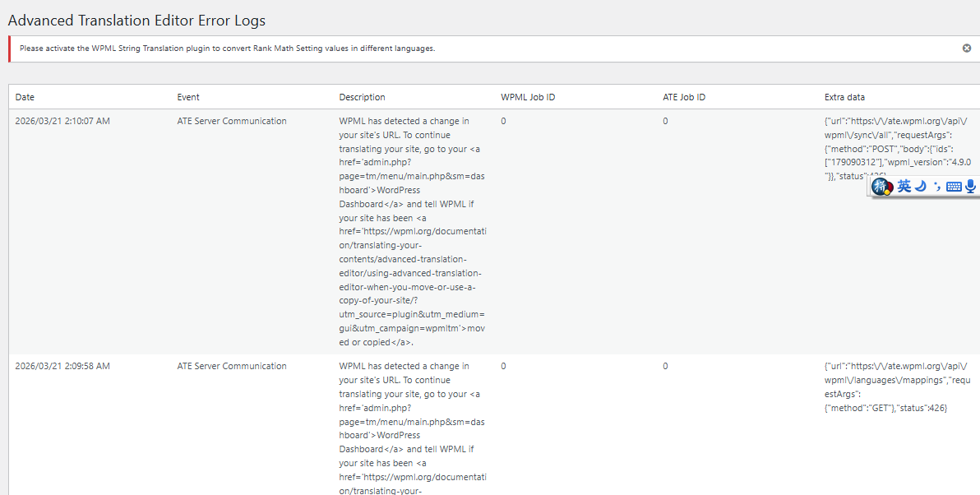Click the Extra data column header

click(x=844, y=97)
